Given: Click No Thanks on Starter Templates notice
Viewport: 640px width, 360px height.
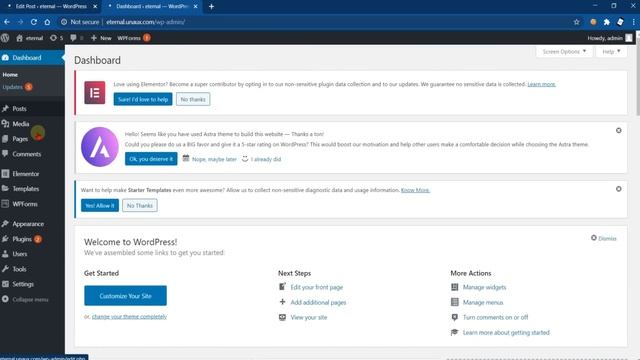Looking at the screenshot, I should pyautogui.click(x=140, y=205).
